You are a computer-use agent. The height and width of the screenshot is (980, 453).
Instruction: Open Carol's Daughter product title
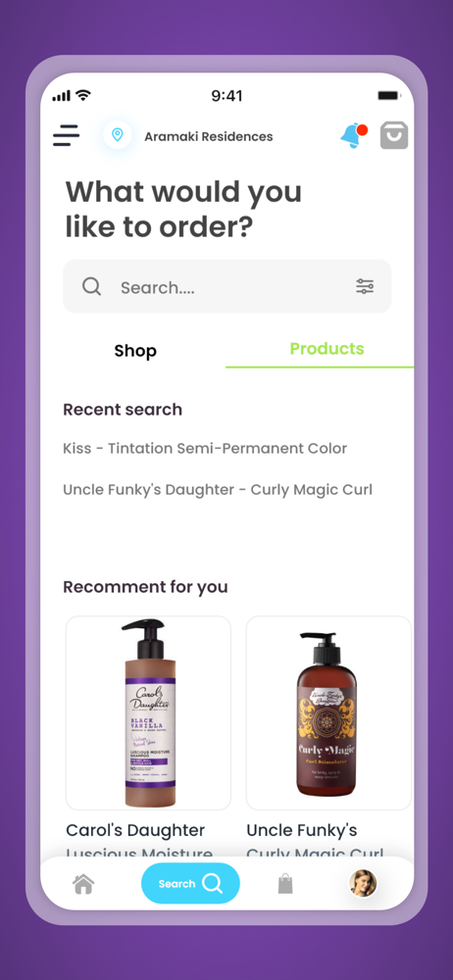pos(135,831)
